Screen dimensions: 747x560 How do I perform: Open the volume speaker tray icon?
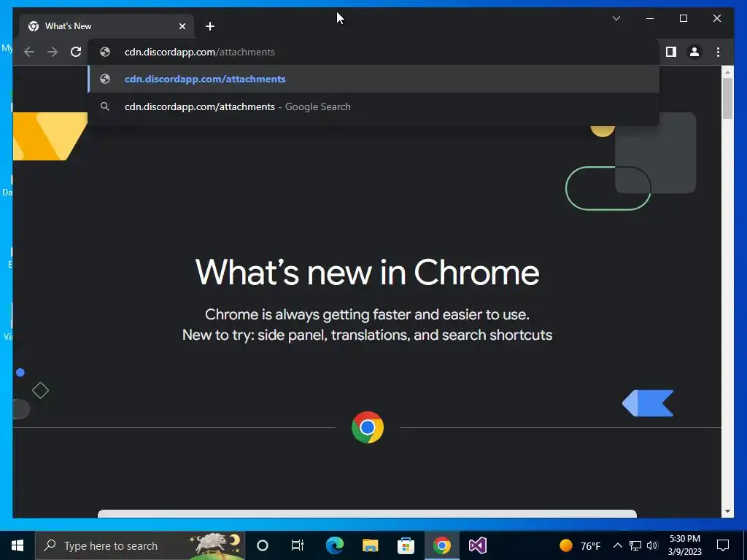point(652,545)
